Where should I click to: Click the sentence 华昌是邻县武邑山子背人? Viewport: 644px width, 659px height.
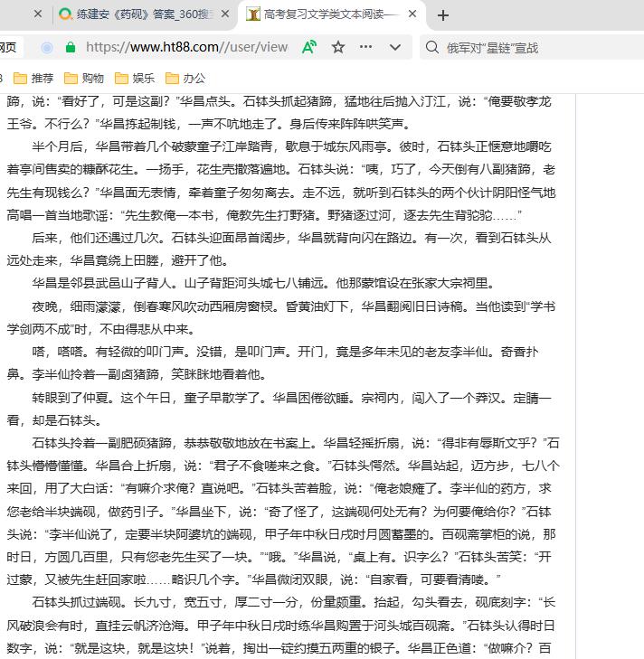(263, 283)
